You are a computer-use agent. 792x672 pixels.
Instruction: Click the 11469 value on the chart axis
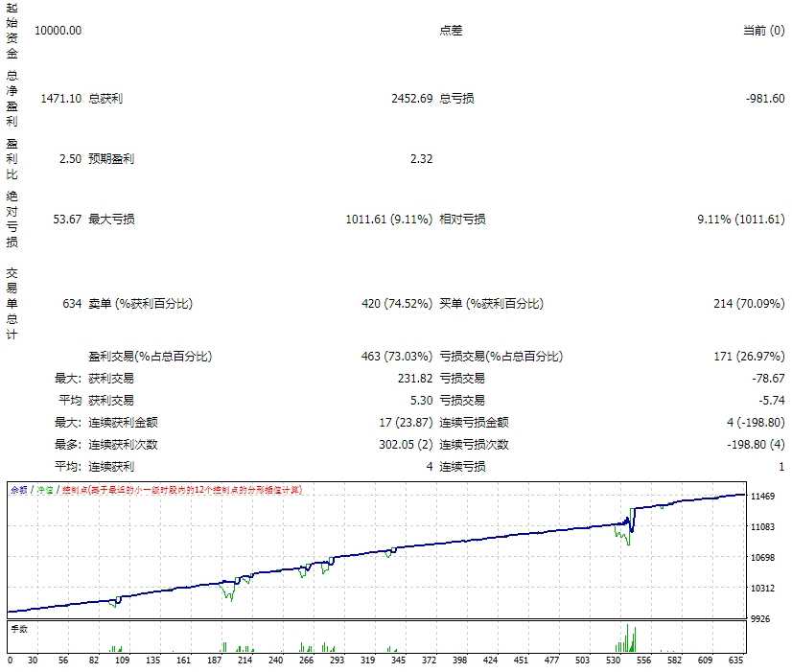tap(765, 497)
